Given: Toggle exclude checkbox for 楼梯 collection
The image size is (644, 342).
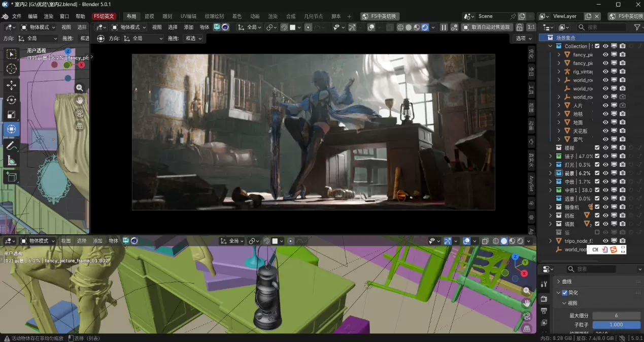Looking at the screenshot, I should coord(597,148).
